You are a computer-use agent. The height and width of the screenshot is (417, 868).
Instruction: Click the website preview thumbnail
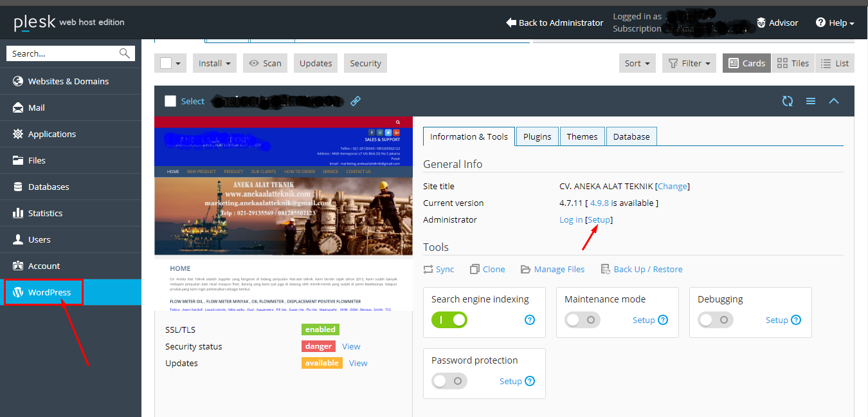284,214
